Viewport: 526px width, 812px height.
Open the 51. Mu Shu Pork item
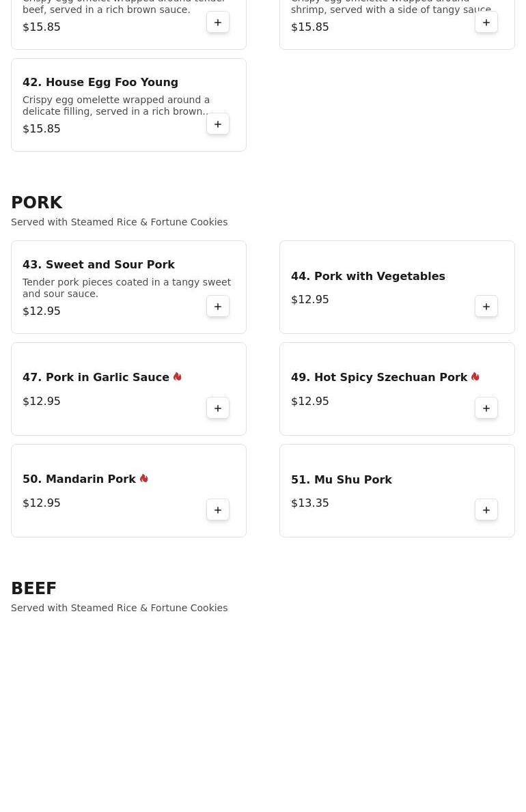pyautogui.click(x=342, y=479)
